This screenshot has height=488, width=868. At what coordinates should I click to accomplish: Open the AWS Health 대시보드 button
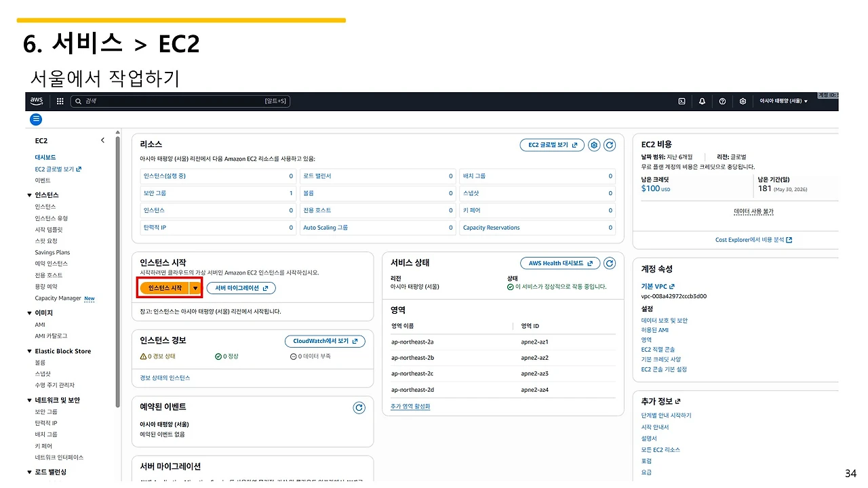pyautogui.click(x=560, y=263)
